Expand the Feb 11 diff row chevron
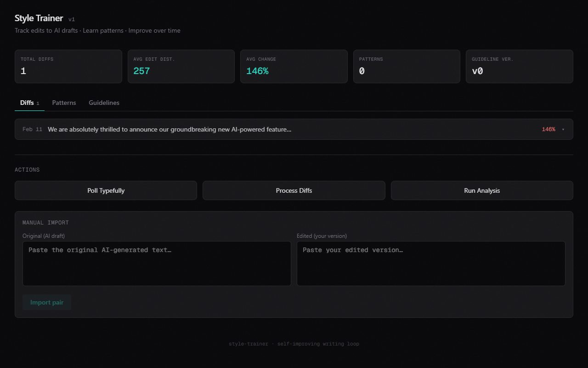588x368 pixels. pos(563,130)
